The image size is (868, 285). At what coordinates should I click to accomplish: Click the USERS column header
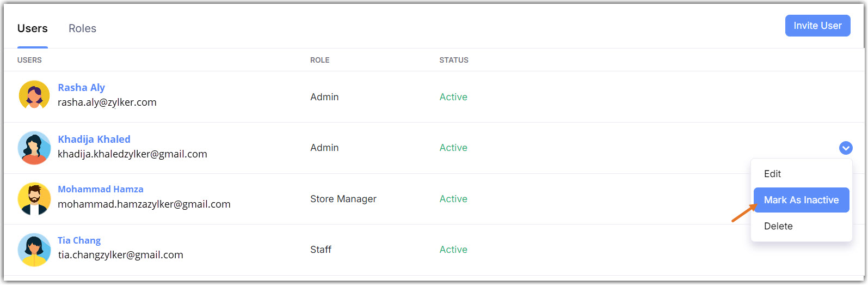click(x=29, y=60)
